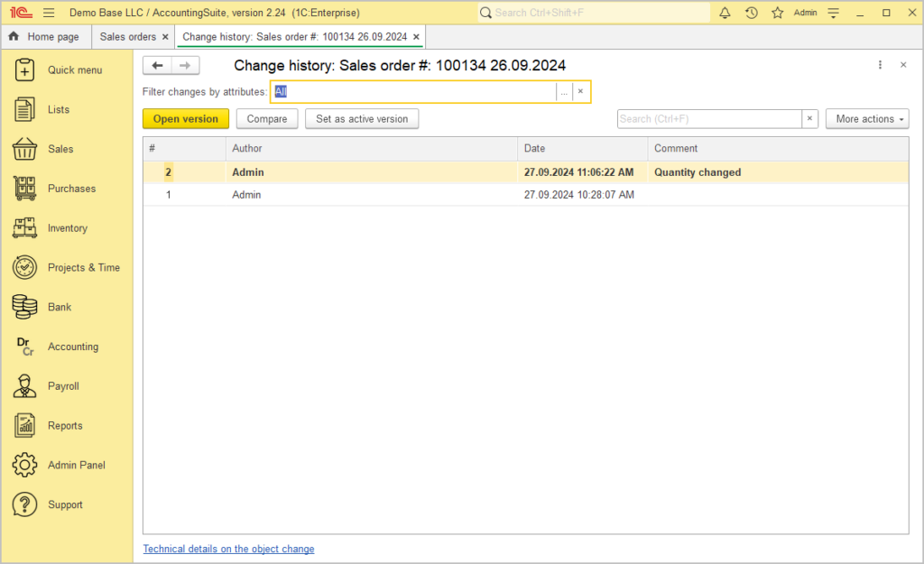This screenshot has width=924, height=564.
Task: Open the Reports section label
Action: [x=65, y=426]
